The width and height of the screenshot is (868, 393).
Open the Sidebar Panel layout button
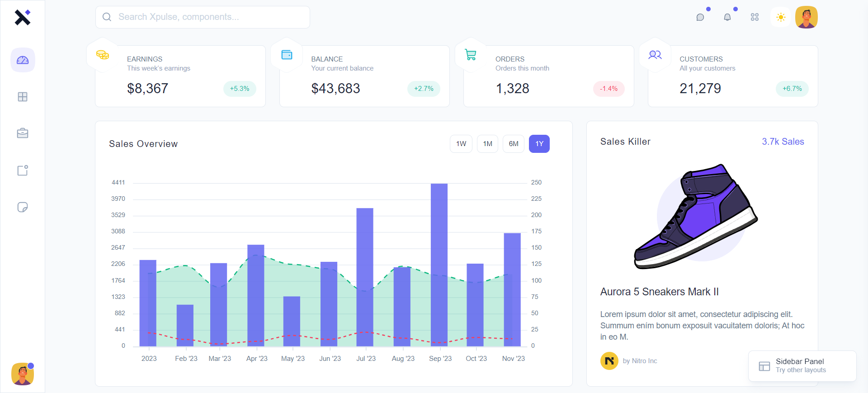pyautogui.click(x=802, y=366)
